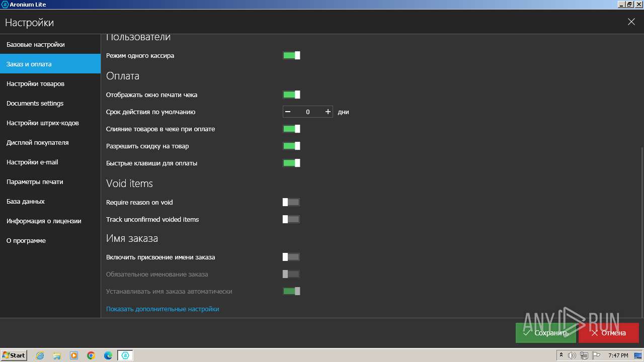
Task: Click the volume speaker tray icon
Action: (x=572, y=355)
